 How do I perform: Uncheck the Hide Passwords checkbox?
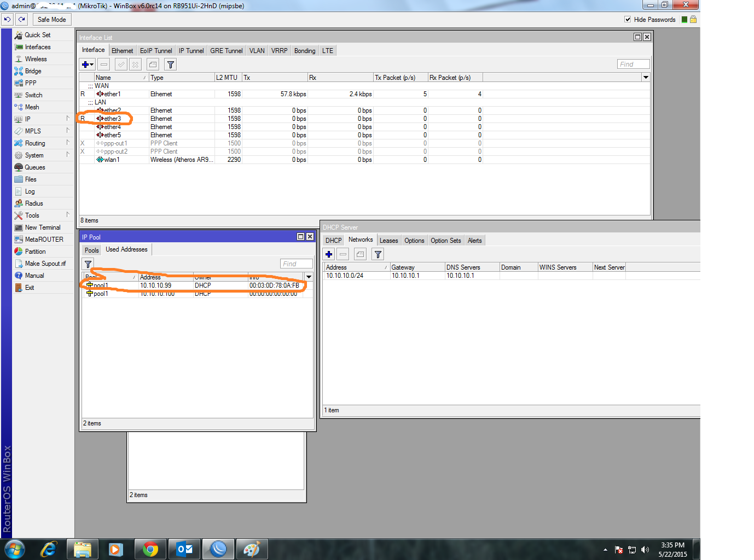(x=627, y=19)
